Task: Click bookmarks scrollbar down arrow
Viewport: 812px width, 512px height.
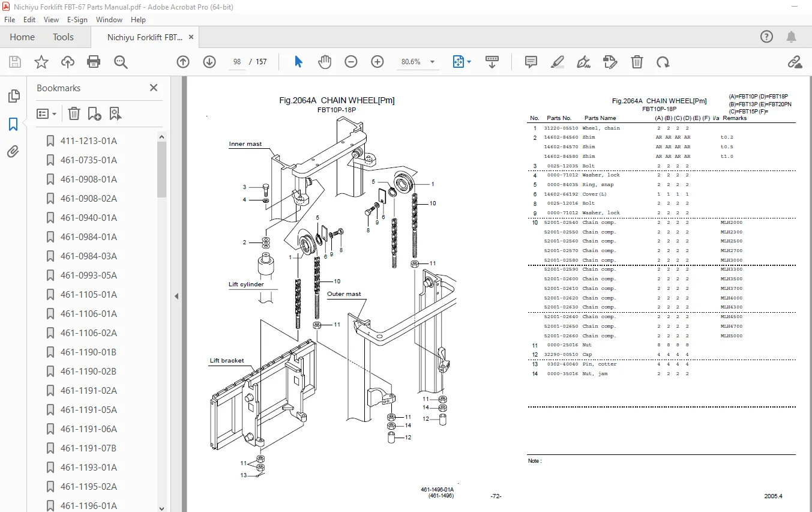Action: click(x=161, y=508)
